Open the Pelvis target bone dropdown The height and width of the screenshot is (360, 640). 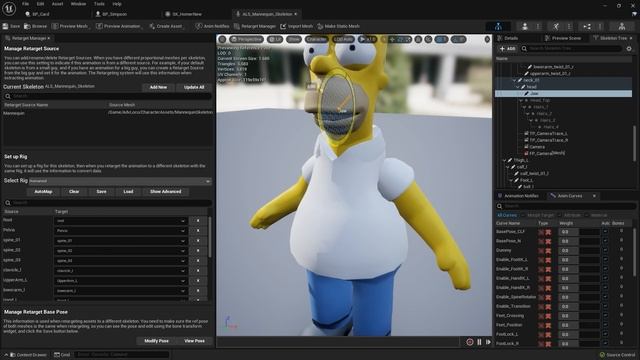(121, 231)
